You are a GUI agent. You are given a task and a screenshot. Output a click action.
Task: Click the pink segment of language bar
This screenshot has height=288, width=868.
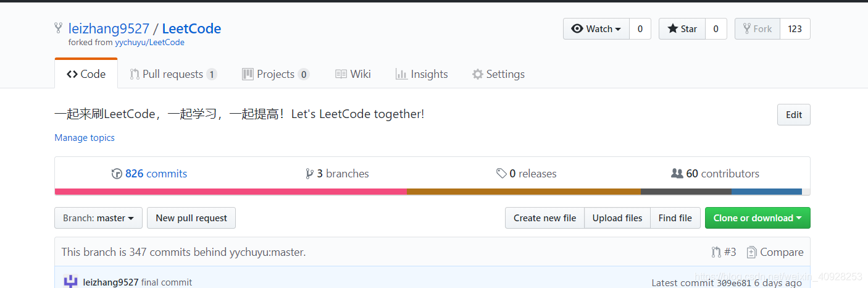pos(231,192)
